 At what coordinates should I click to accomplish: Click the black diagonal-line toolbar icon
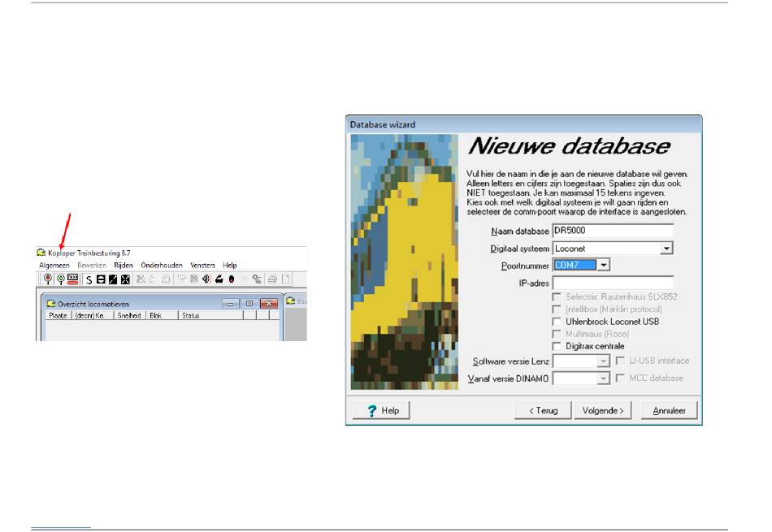coord(113,279)
